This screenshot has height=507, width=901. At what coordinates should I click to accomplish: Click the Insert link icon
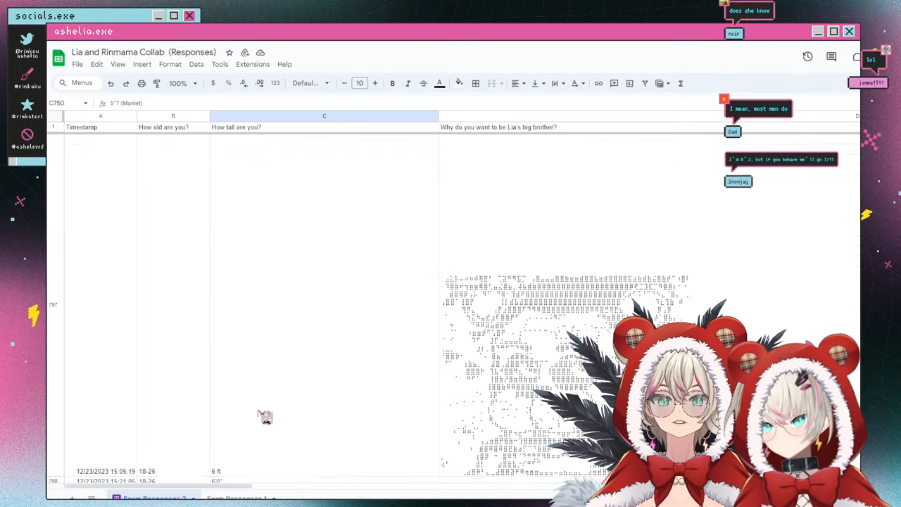[x=599, y=84]
